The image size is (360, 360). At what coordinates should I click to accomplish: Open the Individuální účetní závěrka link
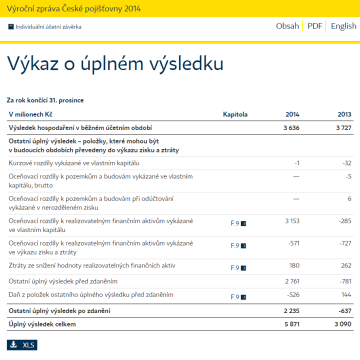pos(48,27)
